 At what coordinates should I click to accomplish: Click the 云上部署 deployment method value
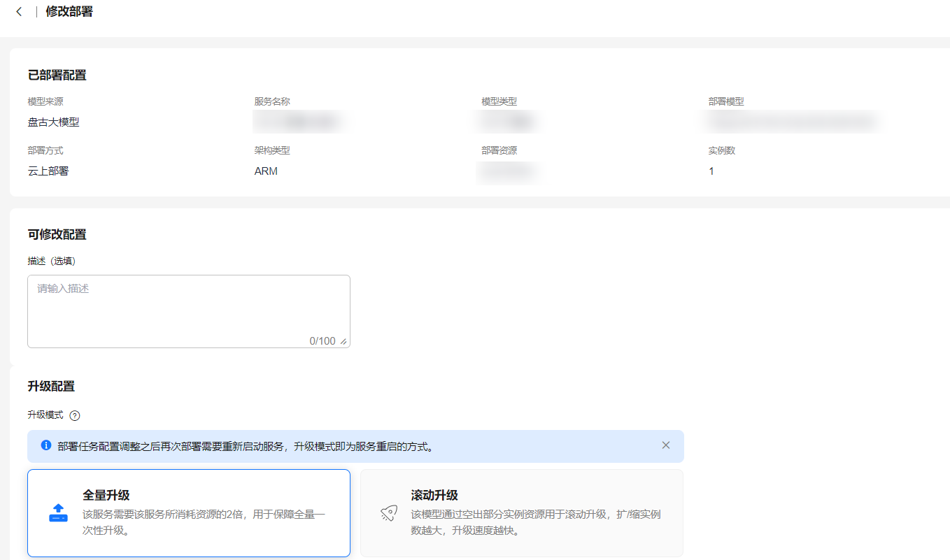click(48, 171)
